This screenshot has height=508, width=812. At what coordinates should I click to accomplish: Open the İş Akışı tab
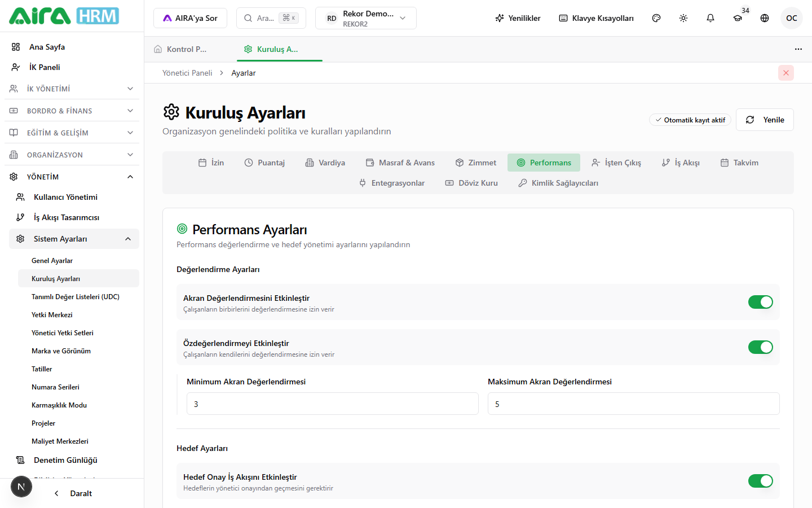pyautogui.click(x=681, y=163)
